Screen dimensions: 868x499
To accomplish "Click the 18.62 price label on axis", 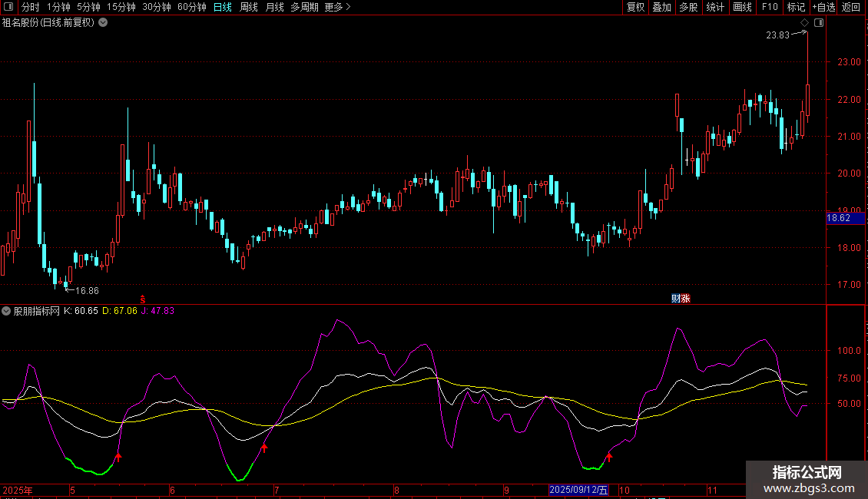I will (837, 218).
